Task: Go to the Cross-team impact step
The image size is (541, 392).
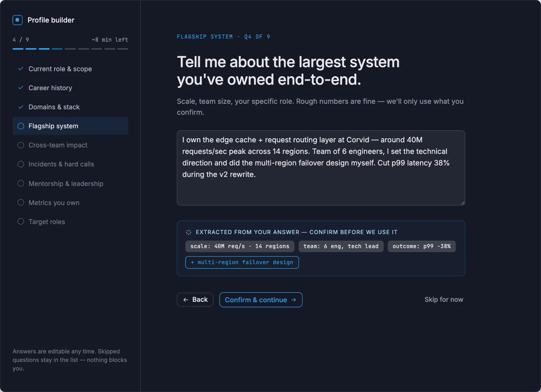Action: click(70, 145)
